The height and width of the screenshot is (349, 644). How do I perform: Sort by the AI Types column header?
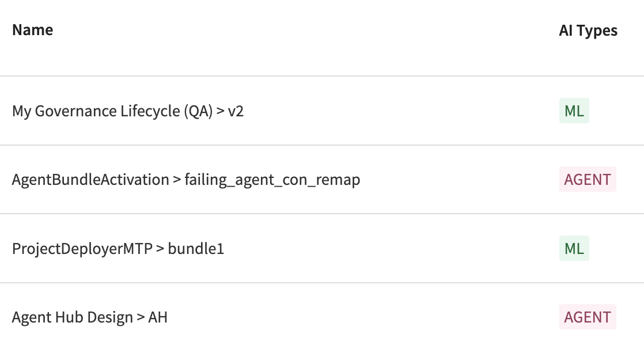point(588,31)
